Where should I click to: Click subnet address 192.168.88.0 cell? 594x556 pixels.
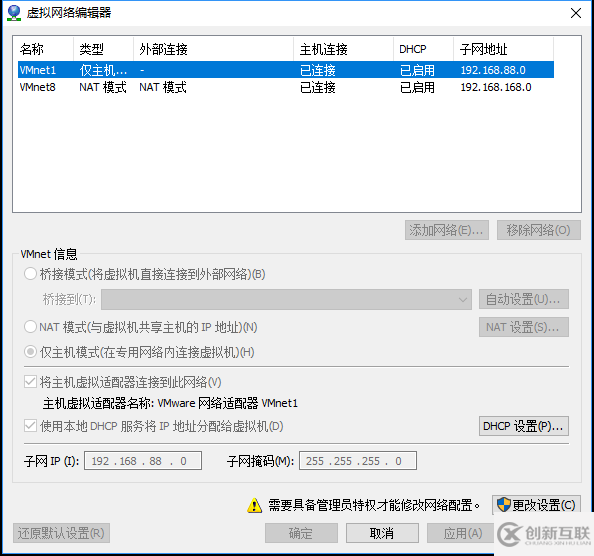[493, 70]
